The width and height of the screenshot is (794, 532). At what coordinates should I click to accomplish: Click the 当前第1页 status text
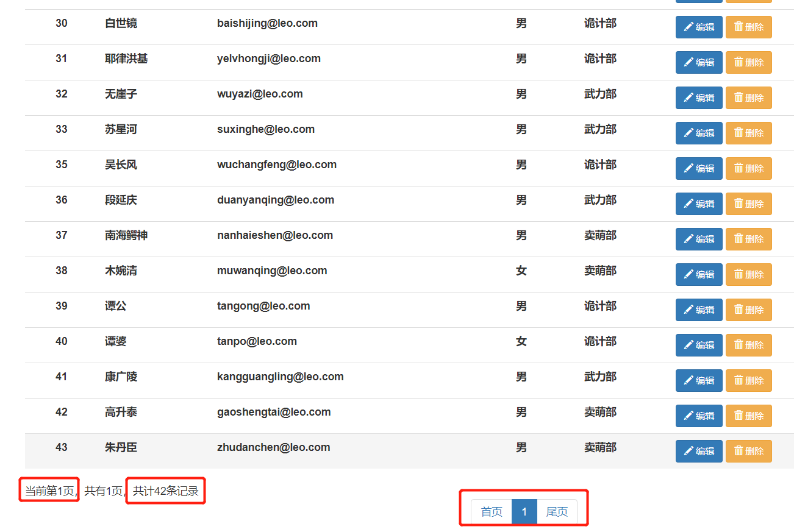(49, 491)
